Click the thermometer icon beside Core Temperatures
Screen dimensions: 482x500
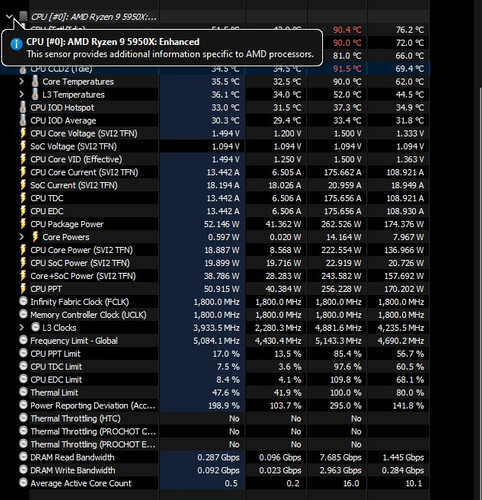(x=35, y=81)
